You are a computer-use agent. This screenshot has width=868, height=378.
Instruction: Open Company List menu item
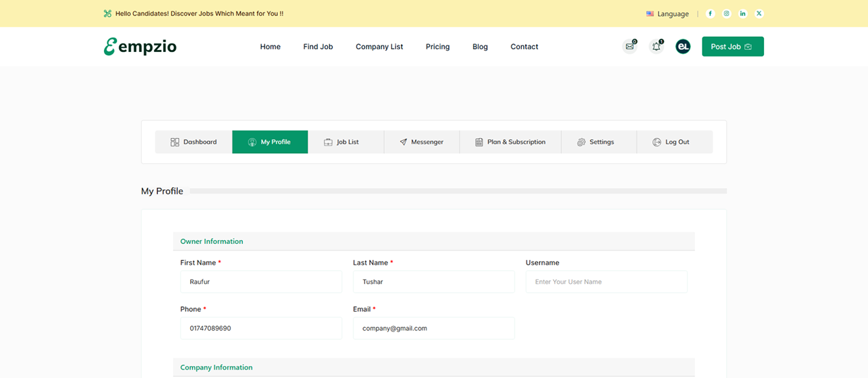[x=380, y=47]
